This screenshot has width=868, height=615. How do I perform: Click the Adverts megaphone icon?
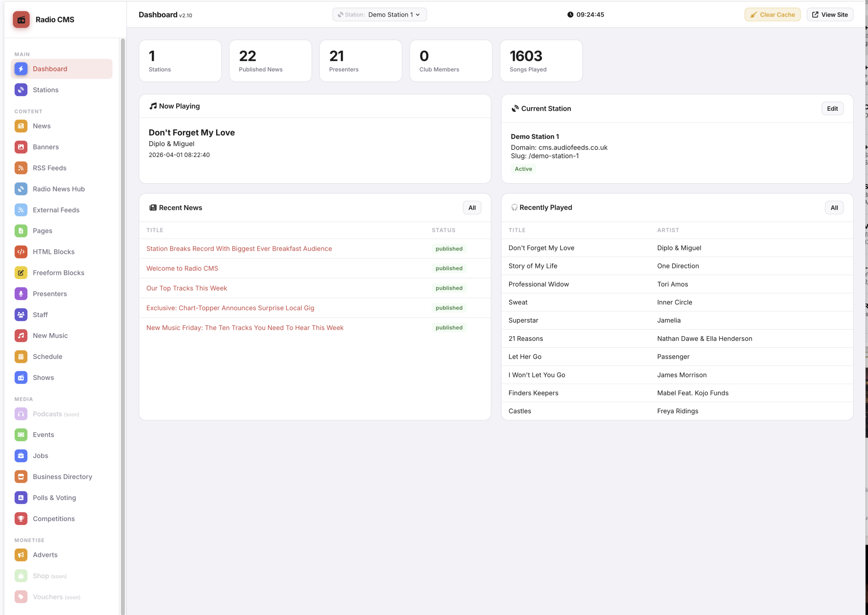coord(21,555)
